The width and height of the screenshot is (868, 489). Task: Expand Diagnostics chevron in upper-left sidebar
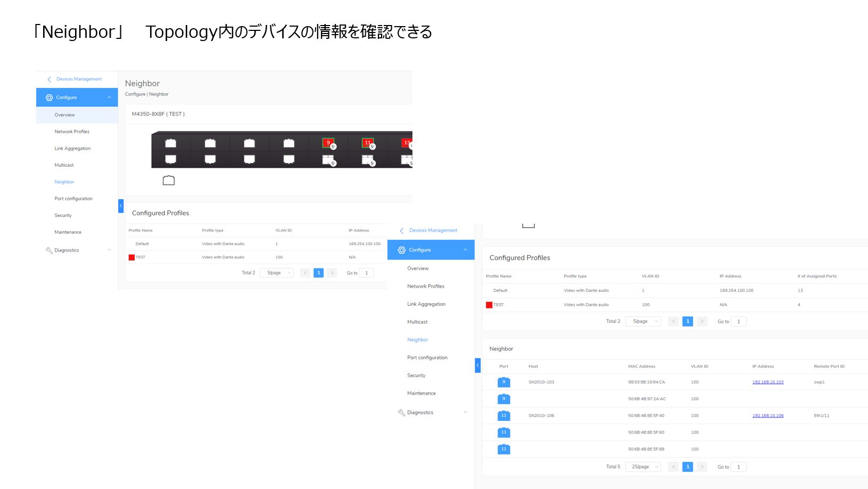[109, 250]
